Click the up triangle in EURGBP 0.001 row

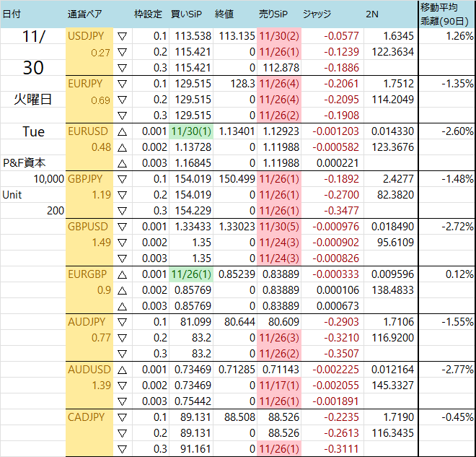coord(122,274)
